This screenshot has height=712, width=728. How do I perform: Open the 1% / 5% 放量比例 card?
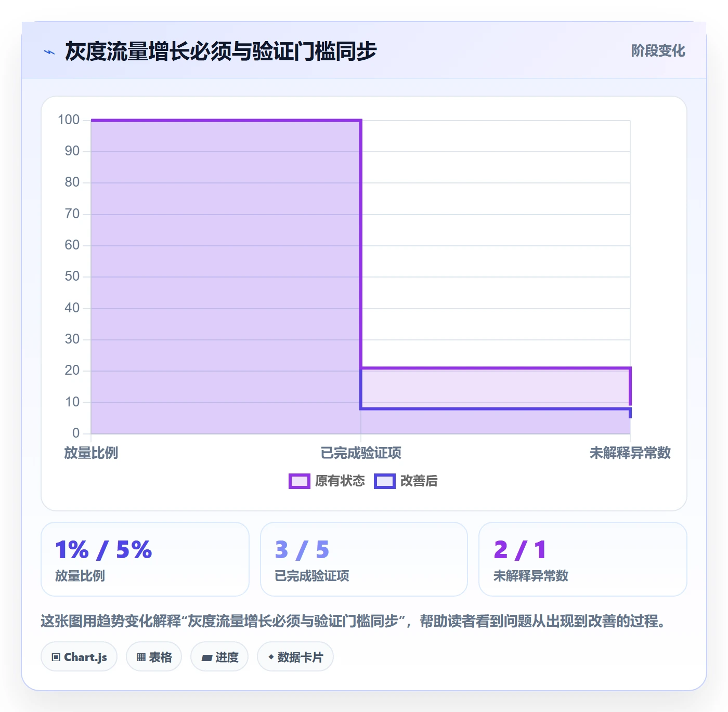145,559
